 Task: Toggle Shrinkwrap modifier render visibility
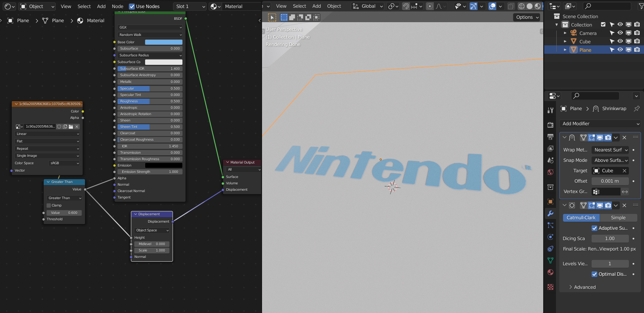click(608, 137)
